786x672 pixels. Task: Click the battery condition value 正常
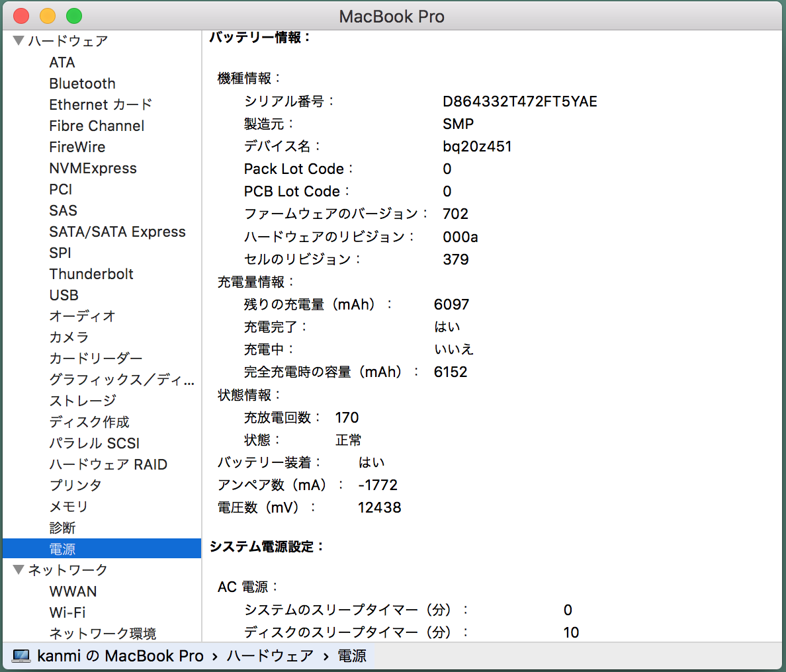coord(349,440)
